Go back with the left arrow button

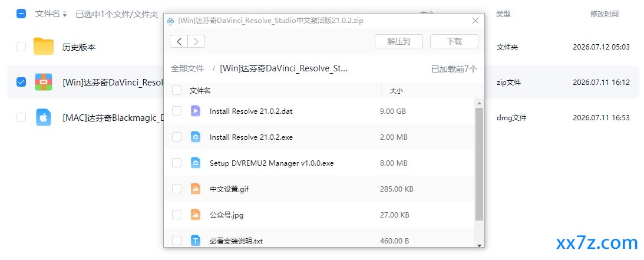[x=179, y=41]
